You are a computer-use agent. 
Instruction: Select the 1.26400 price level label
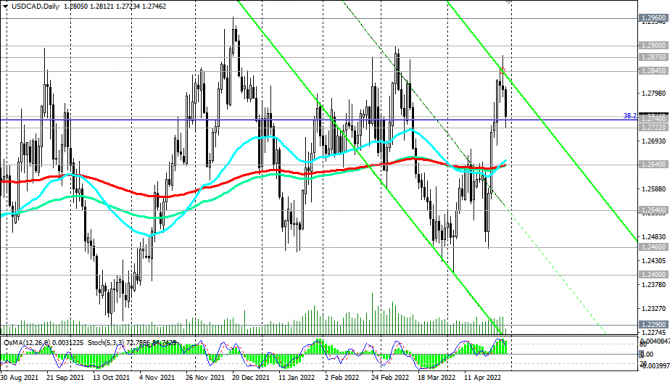pos(653,164)
